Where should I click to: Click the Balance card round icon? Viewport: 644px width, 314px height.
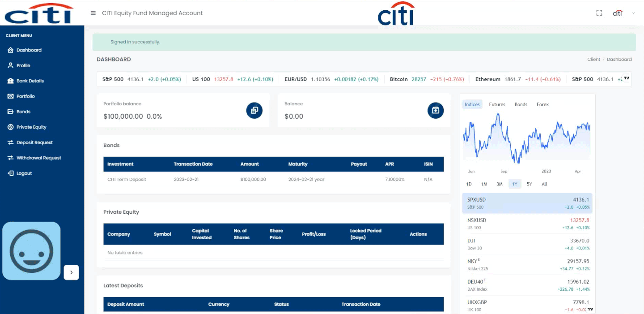point(436,110)
